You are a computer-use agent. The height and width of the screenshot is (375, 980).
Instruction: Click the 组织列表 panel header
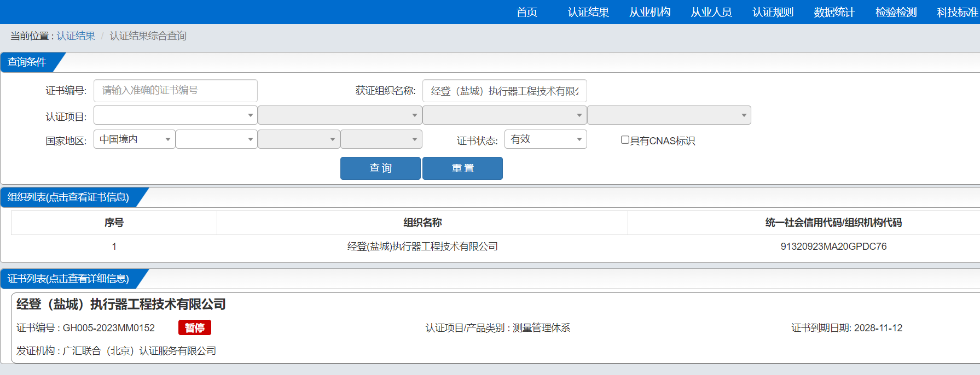pyautogui.click(x=68, y=197)
